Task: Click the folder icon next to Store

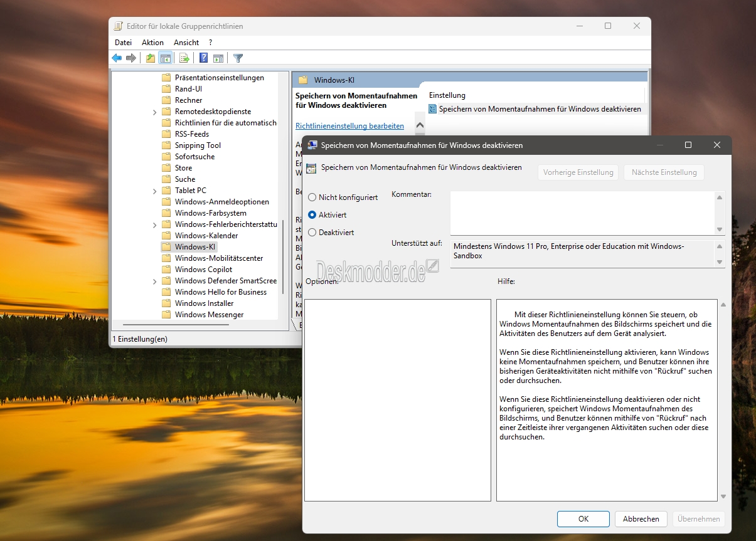Action: [166, 168]
